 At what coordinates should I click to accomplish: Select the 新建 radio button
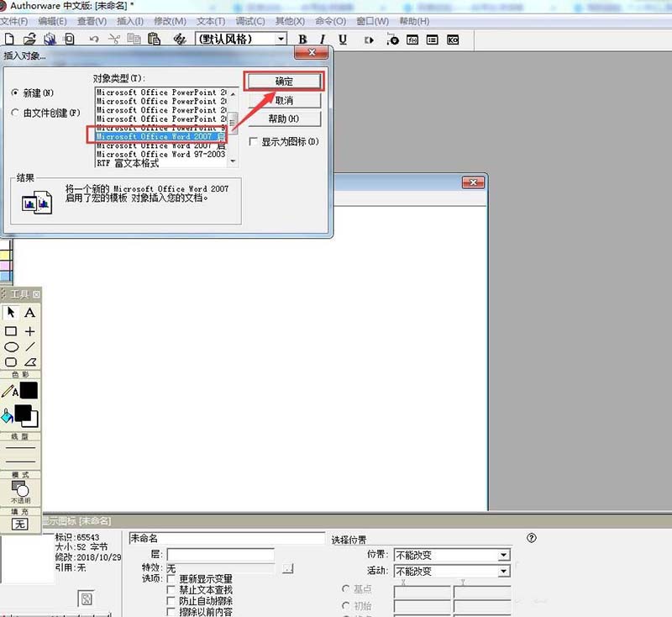click(x=15, y=92)
